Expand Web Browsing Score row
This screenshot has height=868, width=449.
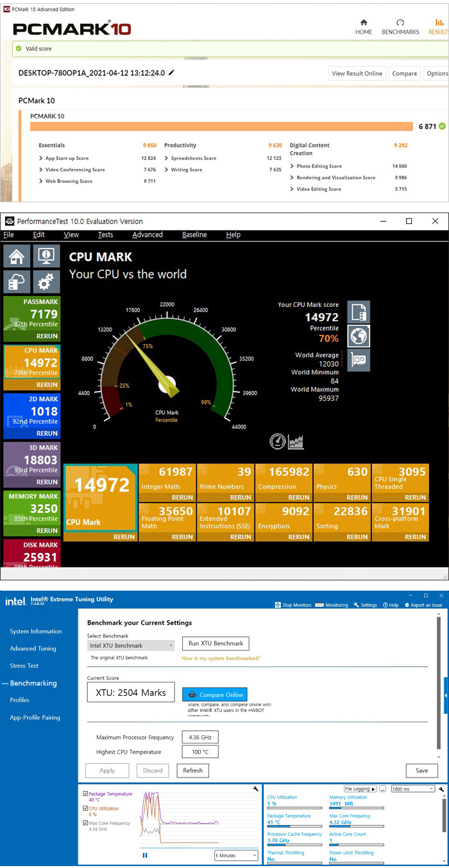click(42, 181)
